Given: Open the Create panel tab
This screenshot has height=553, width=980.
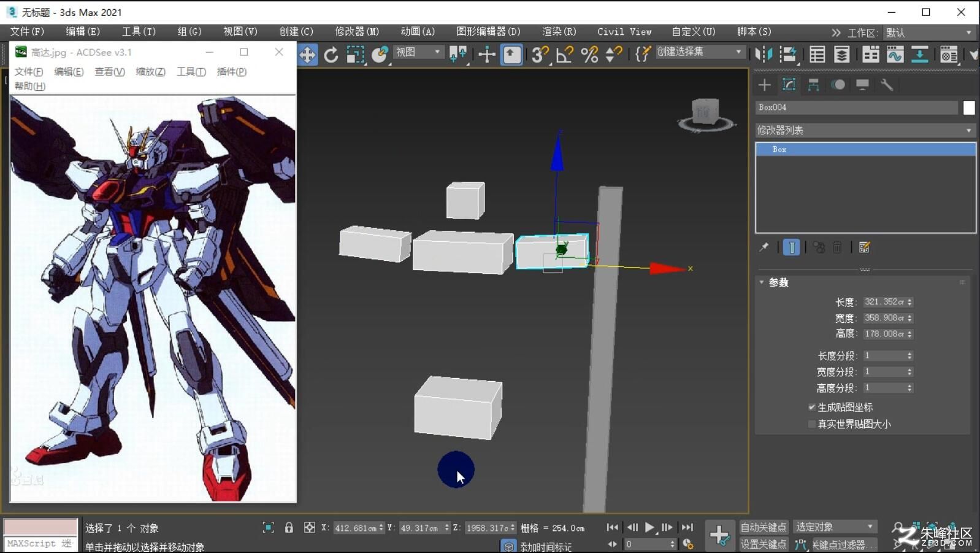Looking at the screenshot, I should [765, 85].
